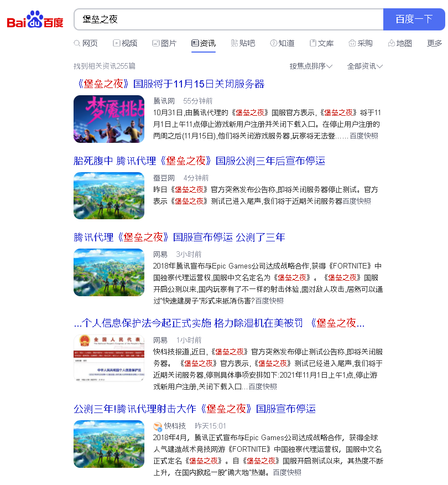
Task: Open headline 个人信息保护法今起正式实施
Action: (219, 323)
